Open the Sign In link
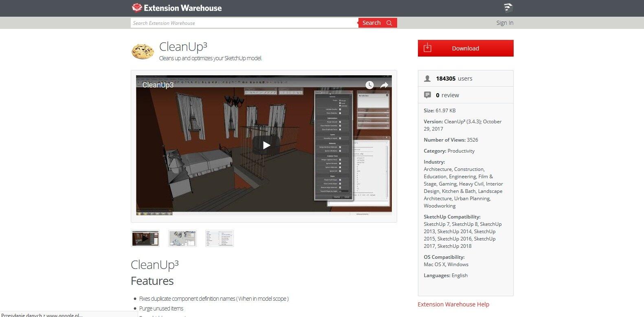644x317 pixels. click(x=505, y=23)
